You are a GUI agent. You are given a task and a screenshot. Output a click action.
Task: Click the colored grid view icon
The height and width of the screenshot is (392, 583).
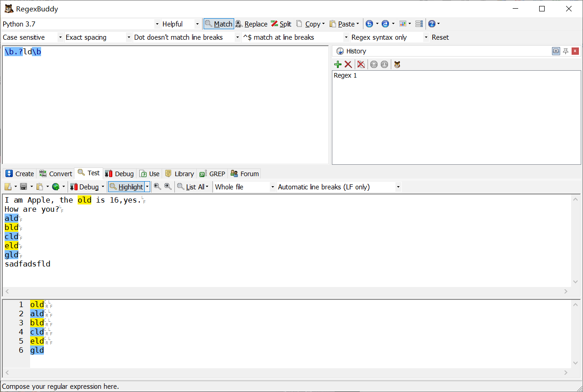coord(403,24)
